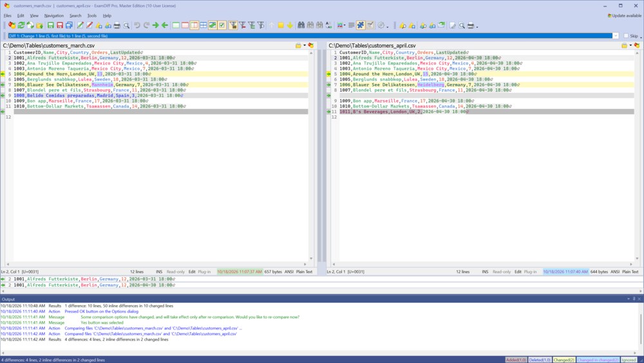This screenshot has width=644, height=363.
Task: Toggle the third funnel filter button
Action: 251,26
